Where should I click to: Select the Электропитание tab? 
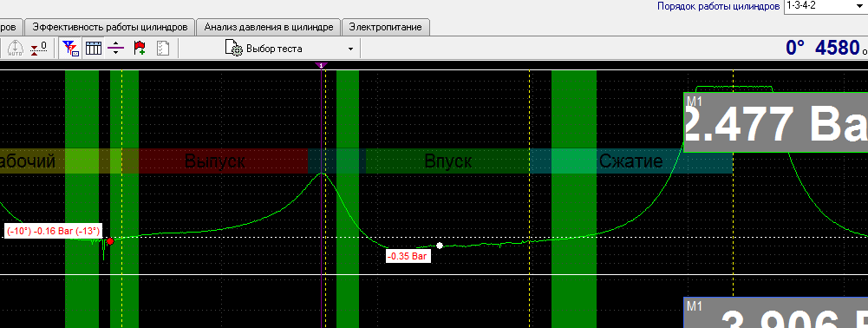385,27
